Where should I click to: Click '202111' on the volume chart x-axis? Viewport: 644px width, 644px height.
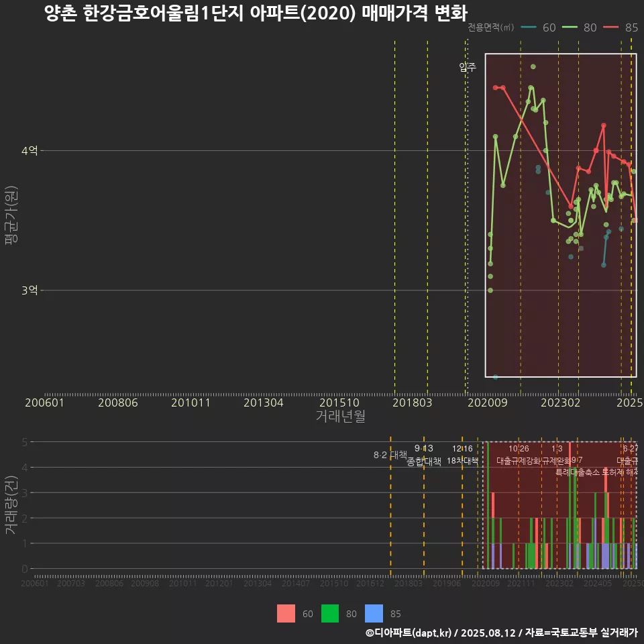coord(521,583)
